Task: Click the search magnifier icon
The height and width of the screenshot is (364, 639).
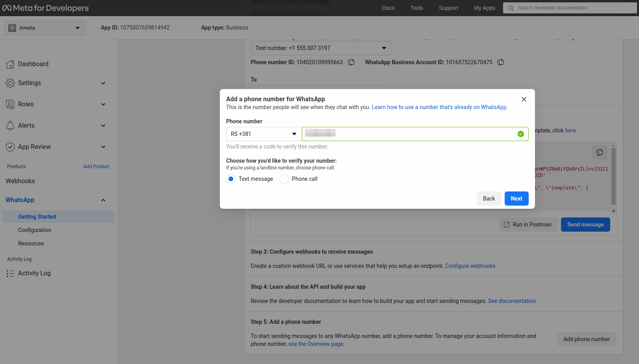Action: click(511, 8)
